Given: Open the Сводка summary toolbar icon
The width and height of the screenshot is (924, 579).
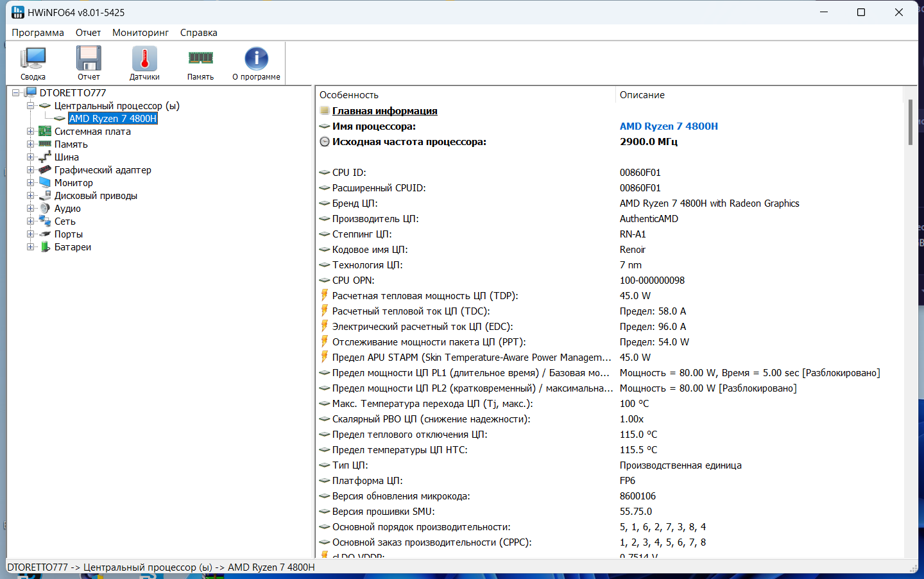Looking at the screenshot, I should pos(33,63).
